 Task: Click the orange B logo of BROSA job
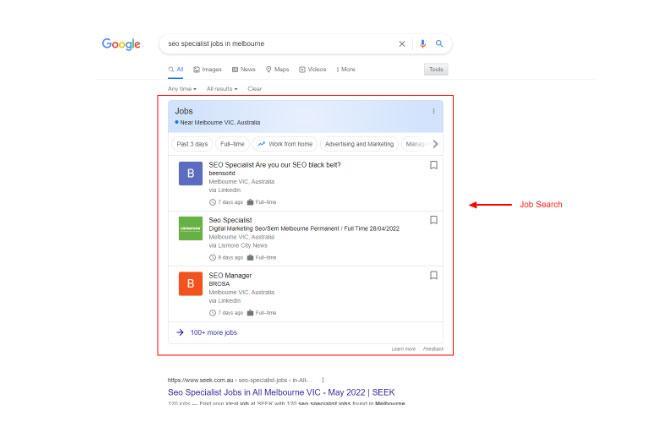click(x=190, y=284)
